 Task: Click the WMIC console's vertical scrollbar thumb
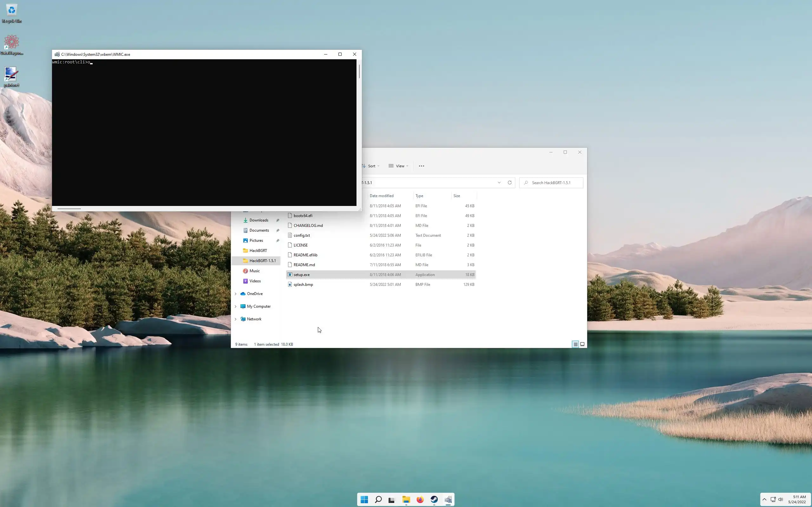[x=359, y=71]
